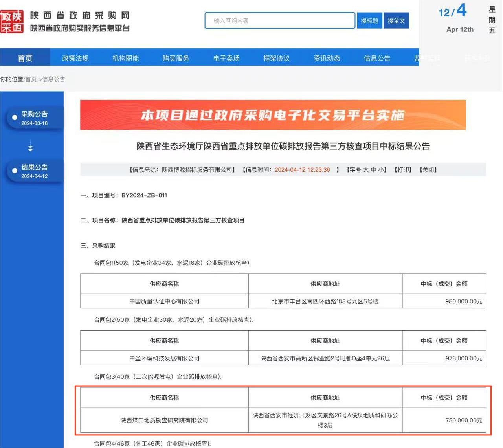Image resolution: width=503 pixels, height=448 pixels.
Task: Click the orange 本项目通过政府采购电子化交易平台实施 banner
Action: click(273, 115)
